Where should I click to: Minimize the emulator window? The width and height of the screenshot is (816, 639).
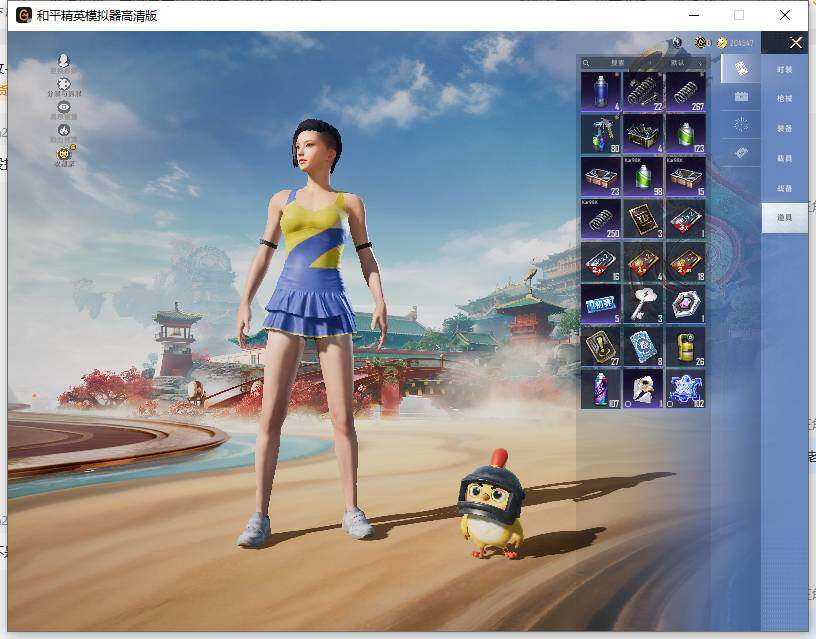[694, 15]
